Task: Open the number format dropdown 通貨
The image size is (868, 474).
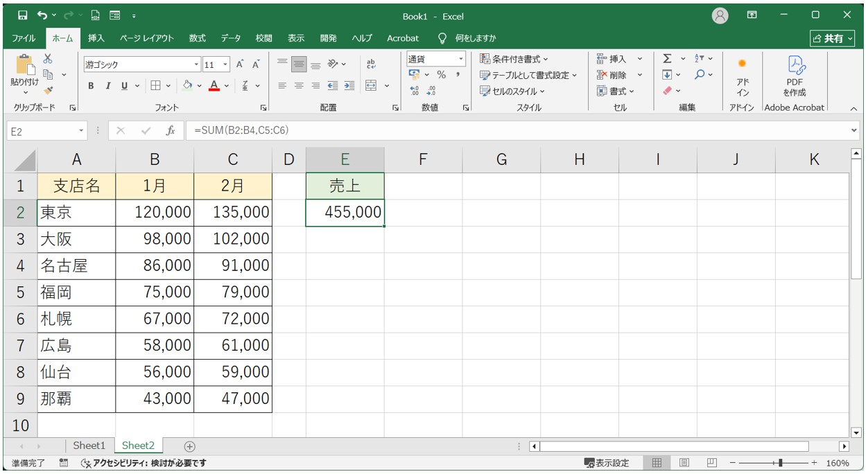Action: pyautogui.click(x=460, y=59)
